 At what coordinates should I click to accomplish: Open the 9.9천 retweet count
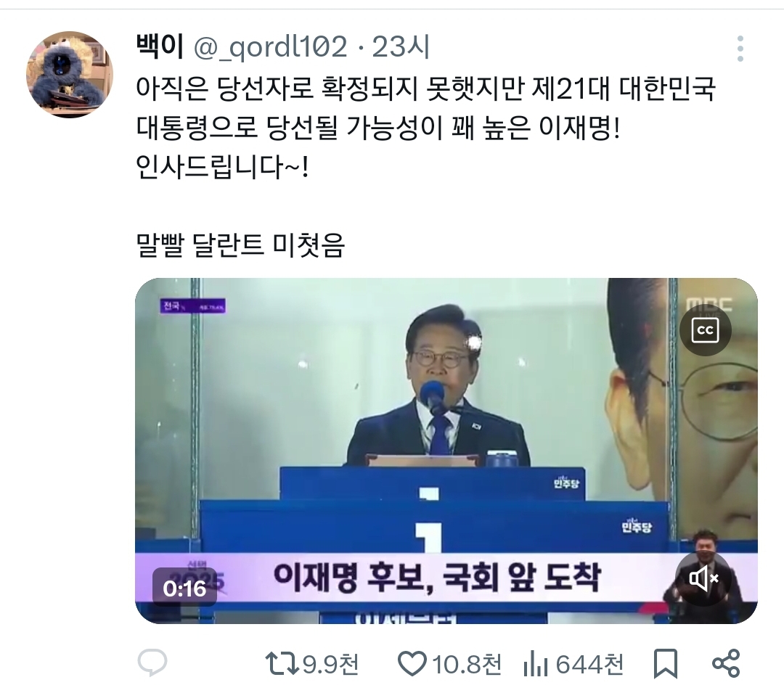(x=331, y=665)
